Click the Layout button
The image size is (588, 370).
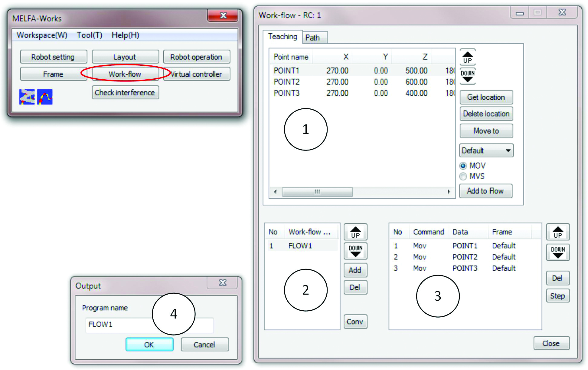click(125, 57)
